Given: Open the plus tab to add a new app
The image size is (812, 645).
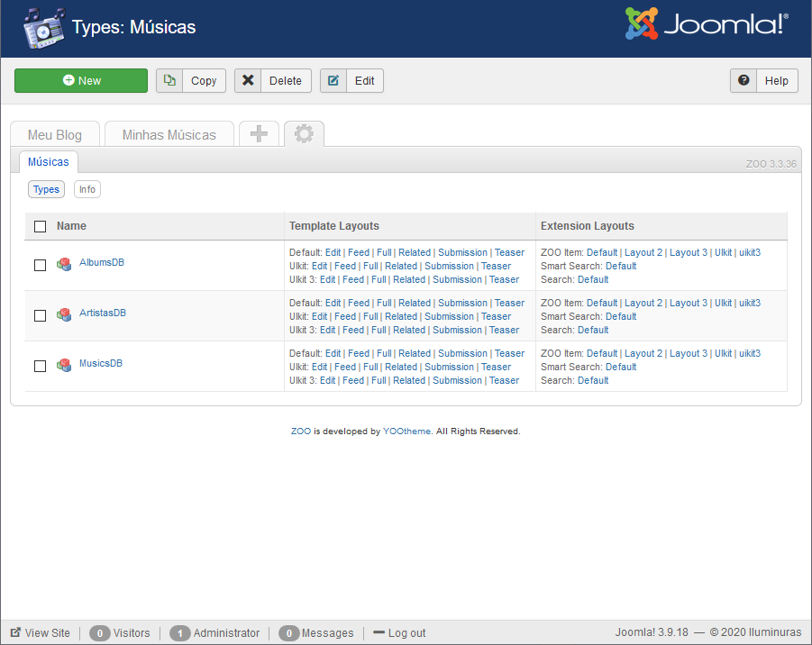Looking at the screenshot, I should 259,134.
